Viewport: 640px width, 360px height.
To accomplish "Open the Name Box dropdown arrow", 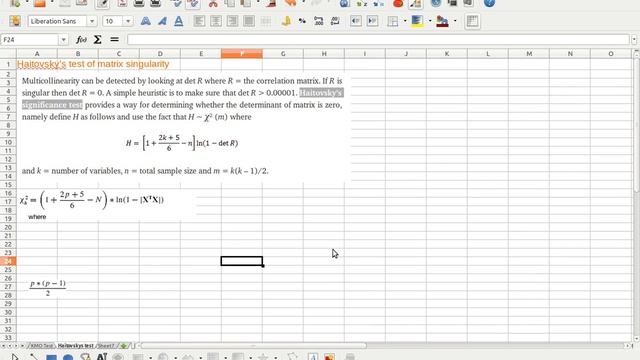I will tap(63, 40).
